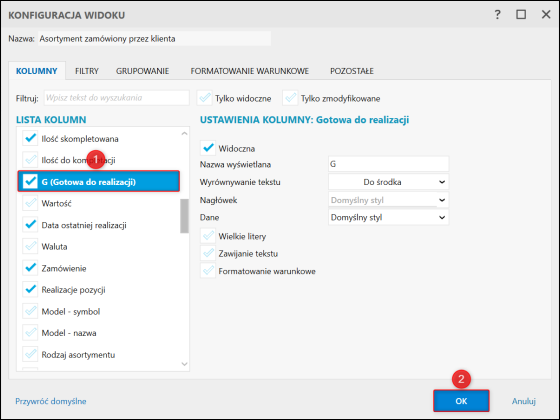The width and height of the screenshot is (560, 420).
Task: Switch to the FILTRY tab
Action: (x=87, y=71)
